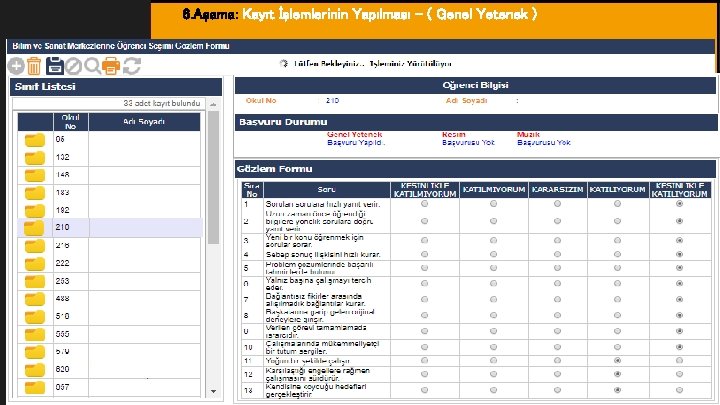Screen dimensions: 720x405
Task: Click the gray cancel circle icon
Action: tap(73, 67)
